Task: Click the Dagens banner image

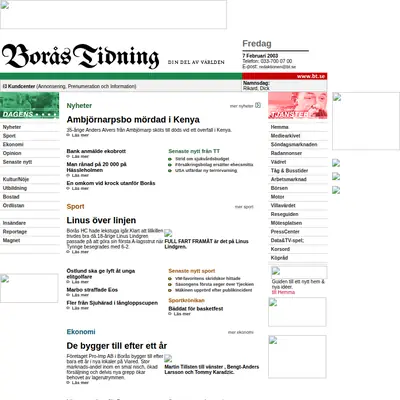Action: (x=29, y=105)
